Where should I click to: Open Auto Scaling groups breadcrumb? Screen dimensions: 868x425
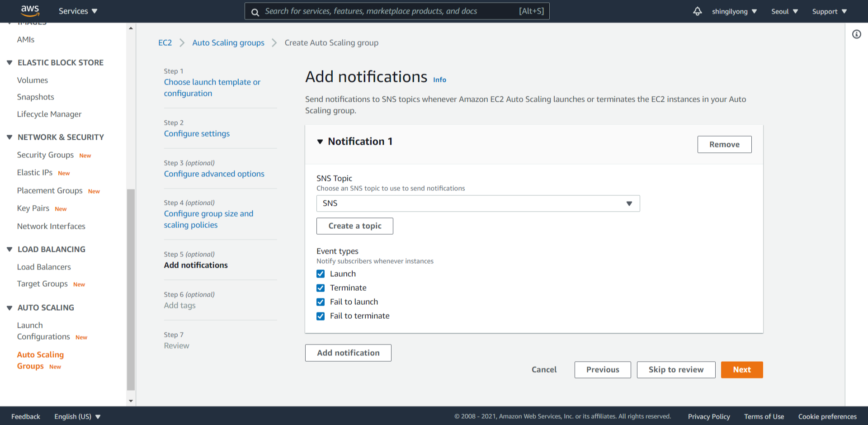[x=228, y=42]
